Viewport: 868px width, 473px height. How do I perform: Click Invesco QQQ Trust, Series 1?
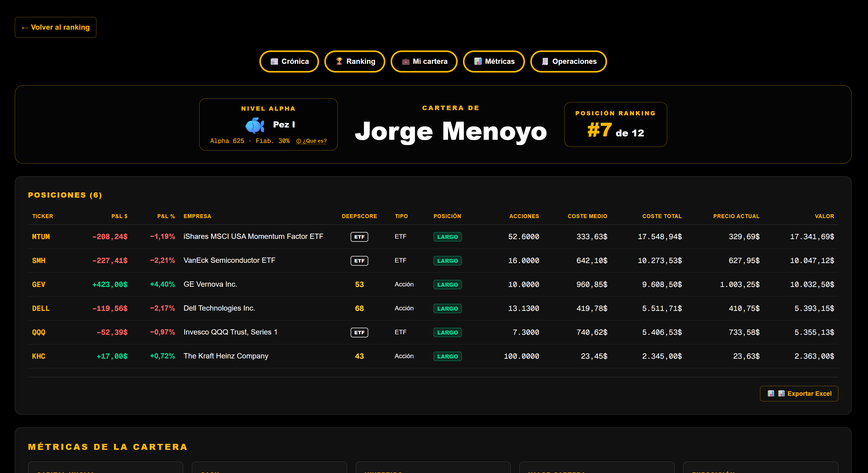(x=230, y=332)
